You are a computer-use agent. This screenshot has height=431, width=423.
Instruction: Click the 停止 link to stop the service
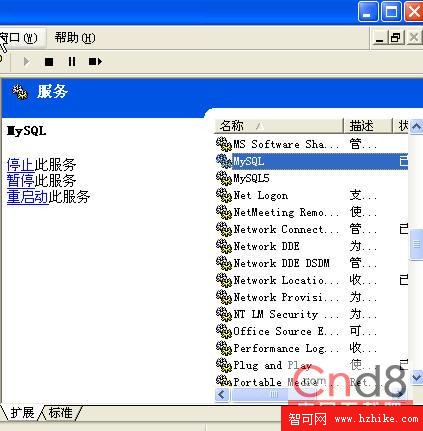pyautogui.click(x=20, y=165)
